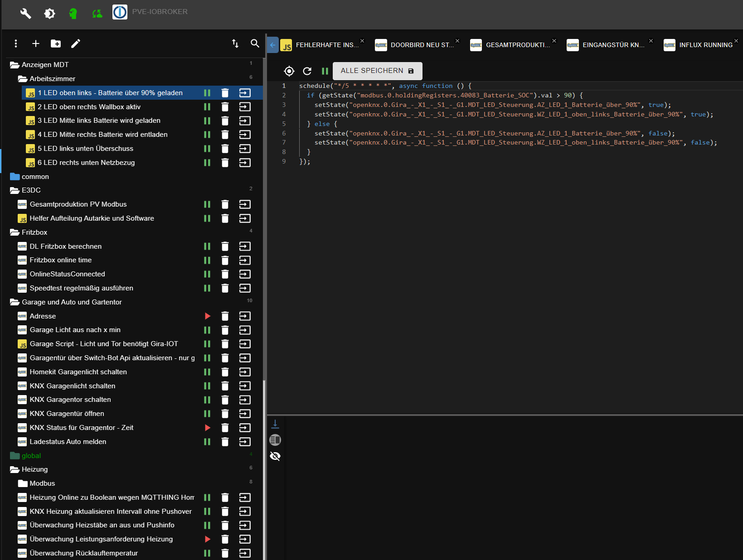Expand the global folder
The height and width of the screenshot is (560, 743).
pos(15,456)
